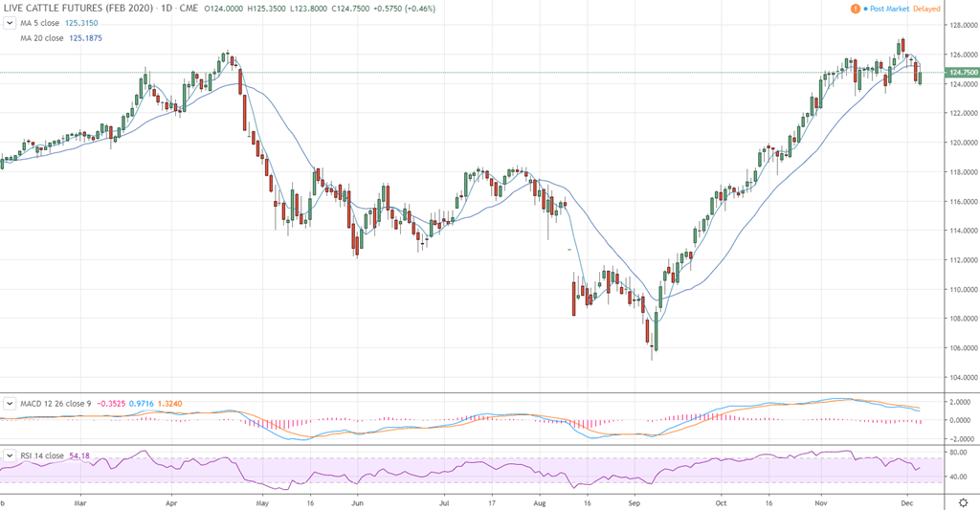
Task: Click the orange exclamation warning icon
Action: point(856,9)
